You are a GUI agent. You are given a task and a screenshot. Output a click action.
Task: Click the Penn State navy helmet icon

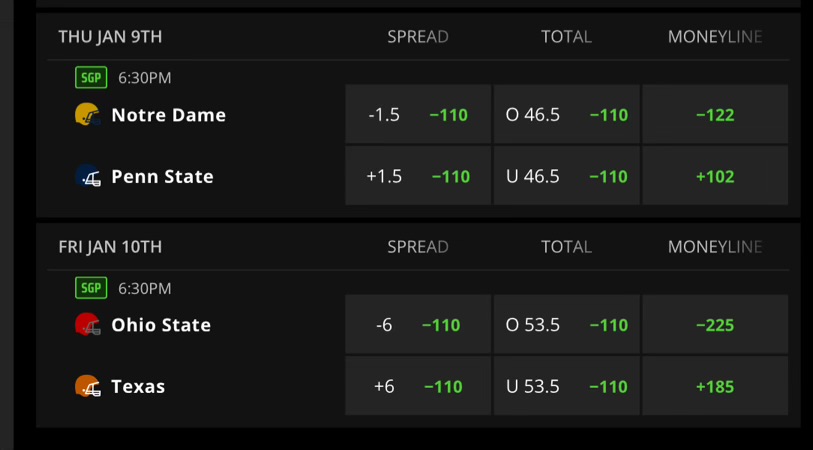[88, 176]
